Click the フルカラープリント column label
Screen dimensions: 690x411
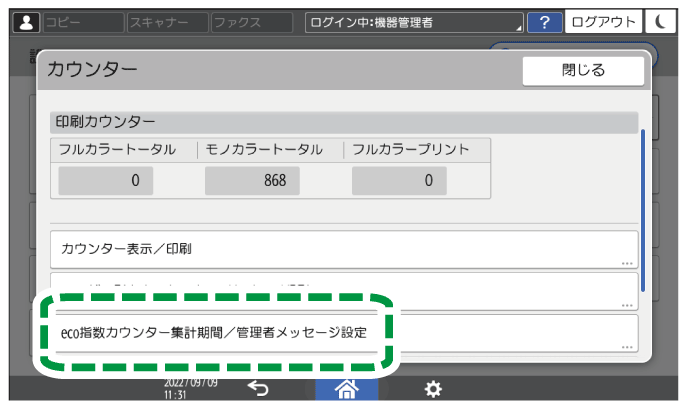(411, 150)
